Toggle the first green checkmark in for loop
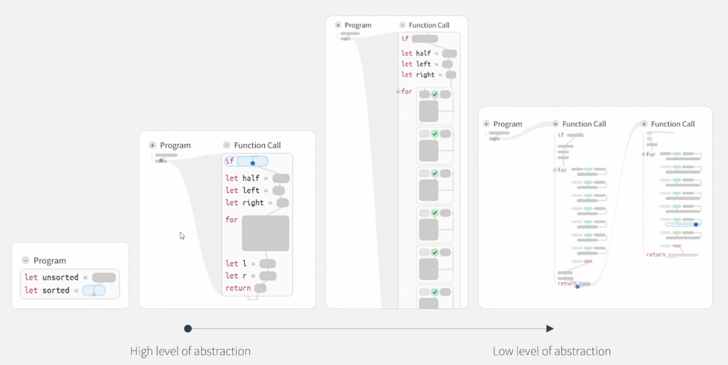728x365 pixels. [435, 94]
